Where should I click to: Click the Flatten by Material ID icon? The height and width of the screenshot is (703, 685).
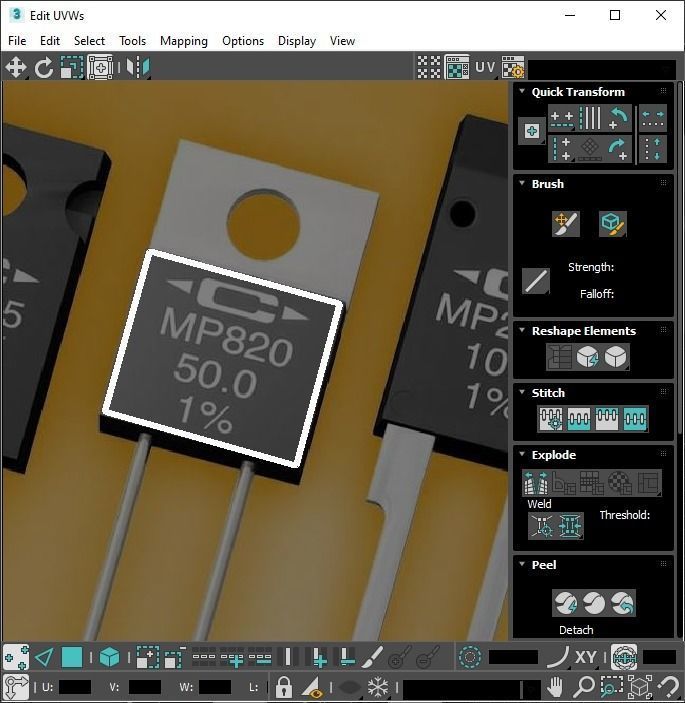(x=620, y=482)
